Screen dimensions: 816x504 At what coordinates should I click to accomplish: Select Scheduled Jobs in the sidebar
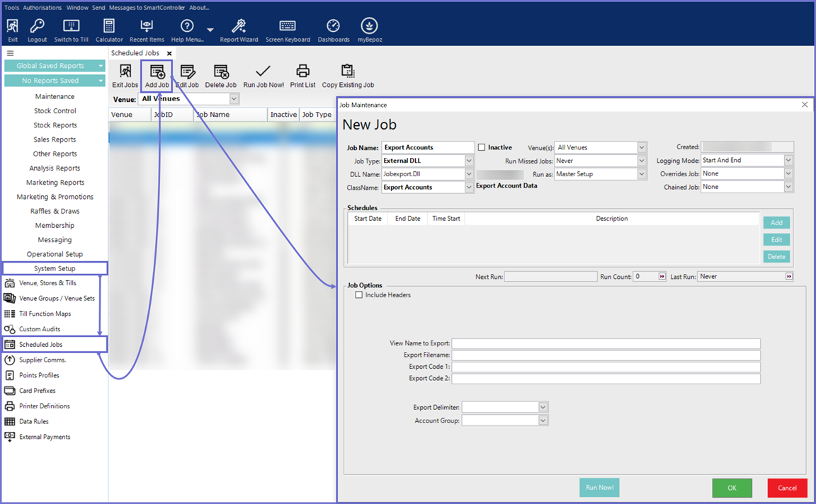41,345
